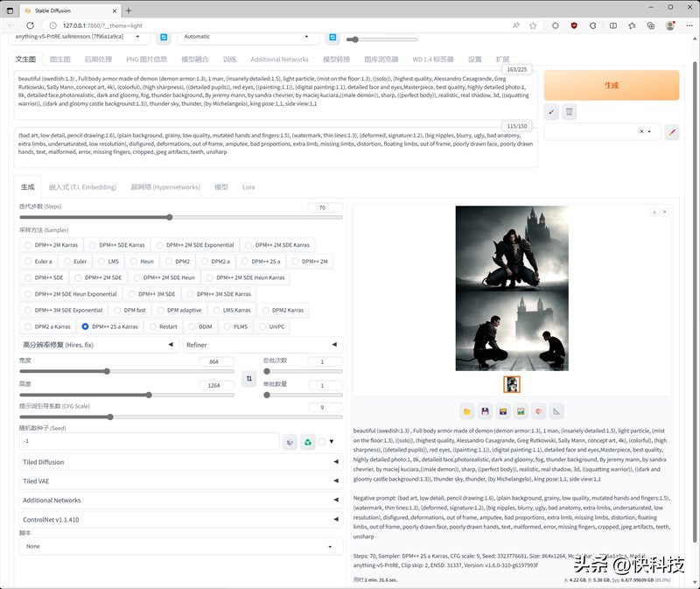Swap width and height arrows icon
700x589 pixels.
pyautogui.click(x=249, y=378)
